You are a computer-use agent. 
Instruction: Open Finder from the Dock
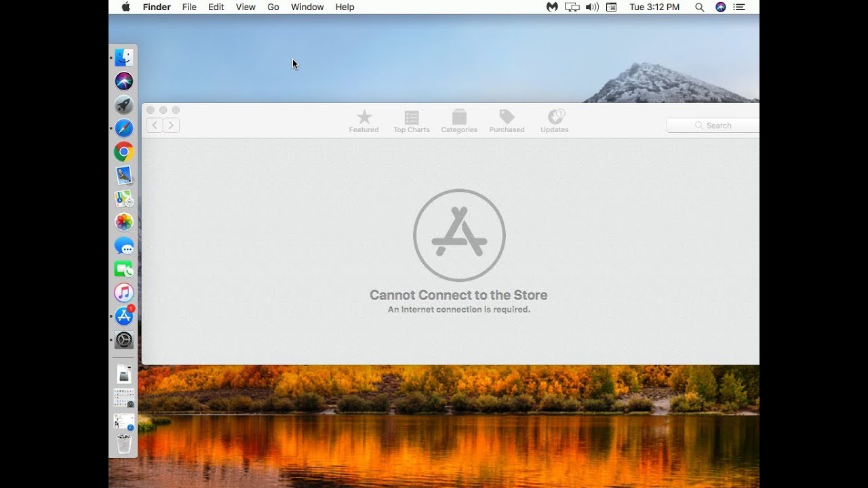tap(123, 58)
